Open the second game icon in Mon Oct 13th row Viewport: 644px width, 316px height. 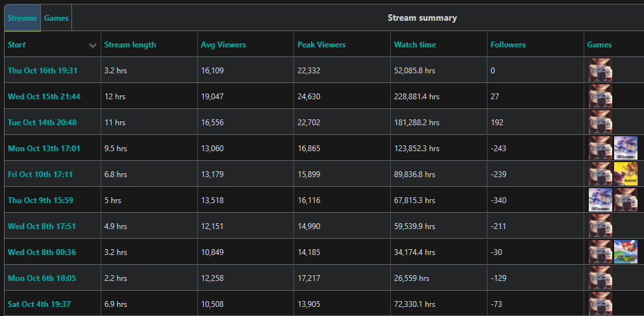pos(625,148)
